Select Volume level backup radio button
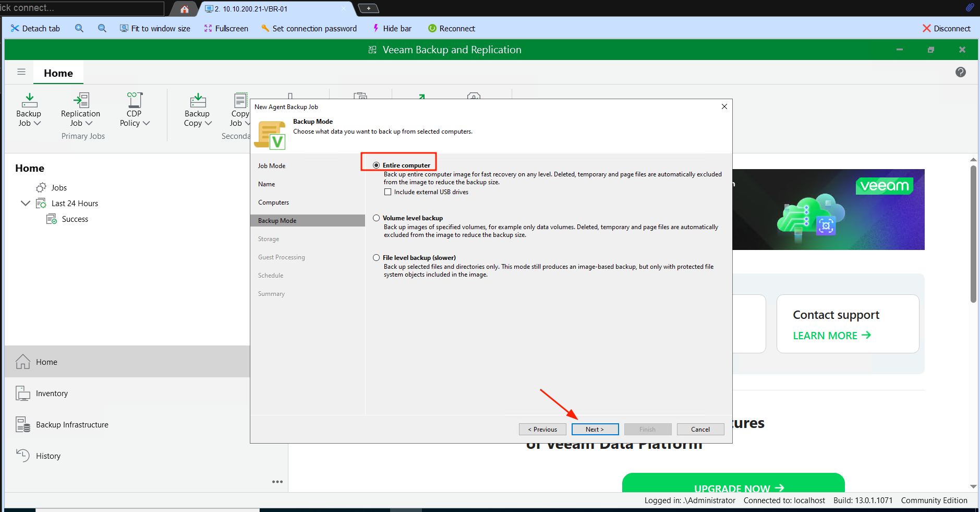Viewport: 980px width, 512px height. click(376, 218)
